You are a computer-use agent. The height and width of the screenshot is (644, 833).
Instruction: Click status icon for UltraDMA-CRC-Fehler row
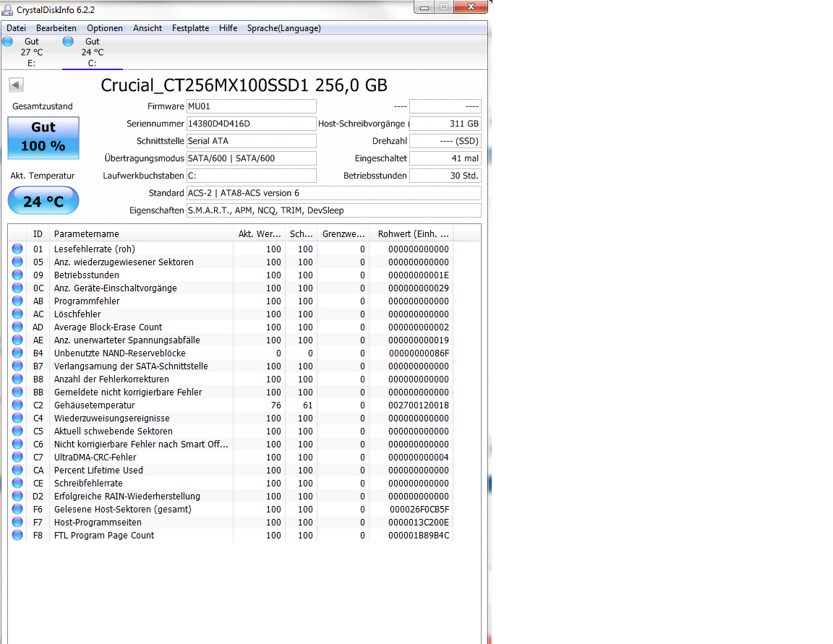click(x=17, y=457)
